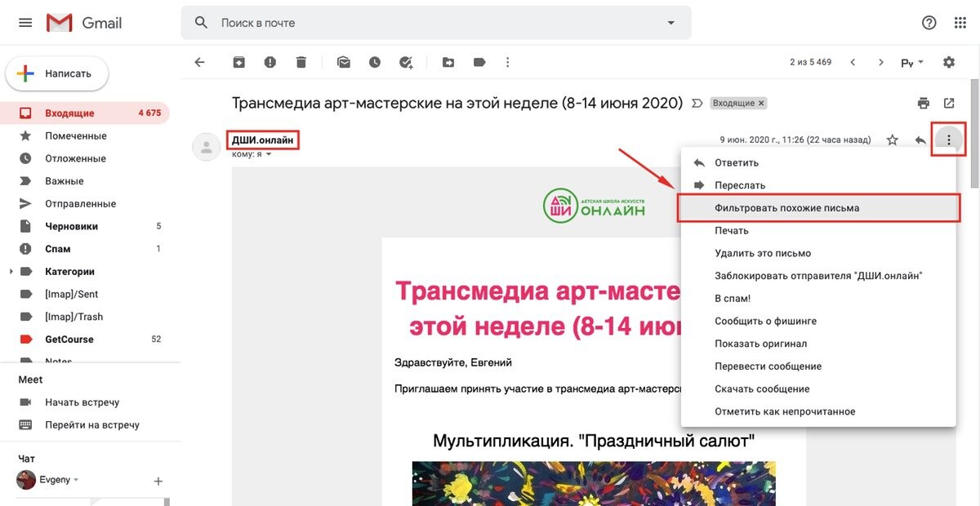Remove the 'Входящие' label chip x

(761, 104)
